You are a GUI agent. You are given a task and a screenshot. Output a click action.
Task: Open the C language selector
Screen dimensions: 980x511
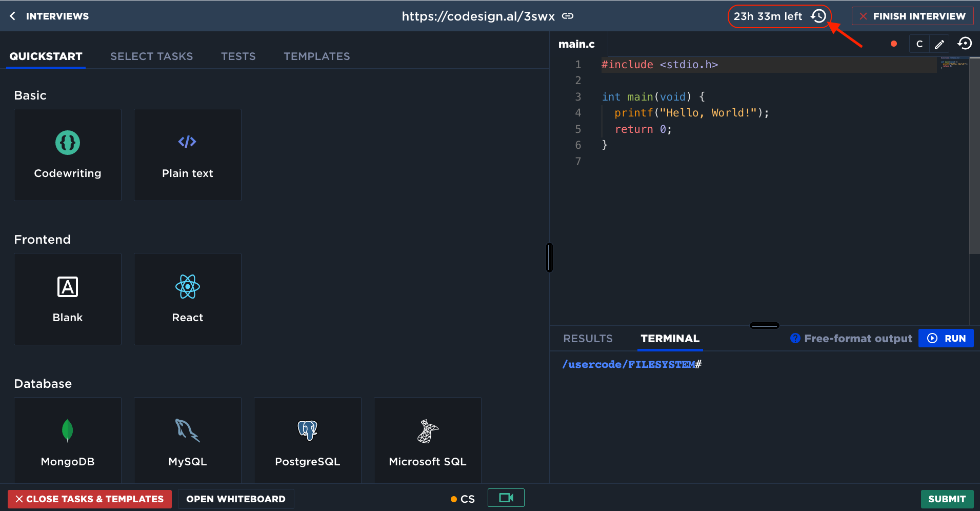919,44
